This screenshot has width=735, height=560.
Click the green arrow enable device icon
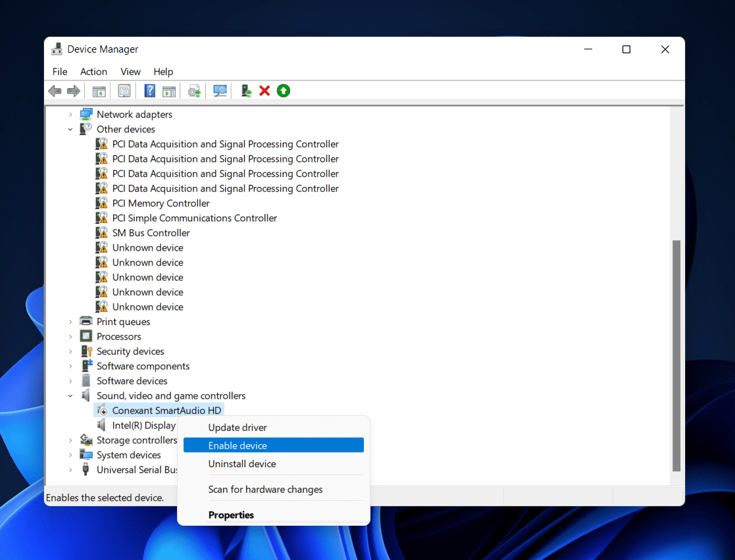pyautogui.click(x=284, y=91)
